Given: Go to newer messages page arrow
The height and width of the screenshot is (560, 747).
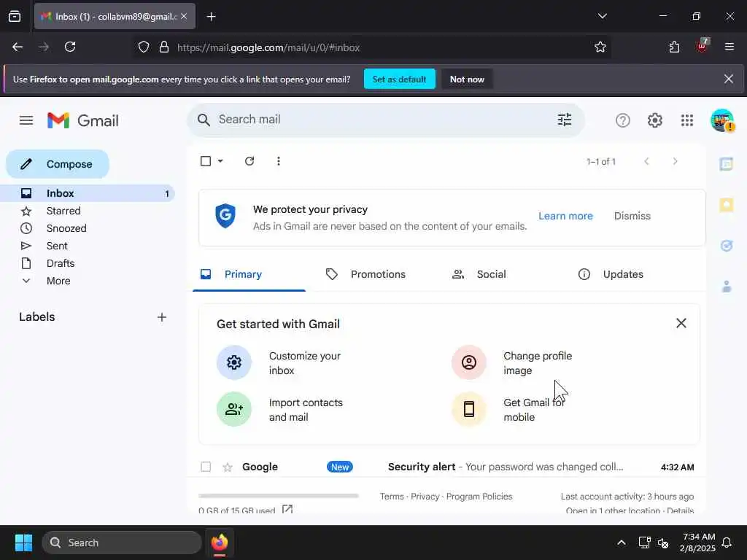Looking at the screenshot, I should [646, 161].
